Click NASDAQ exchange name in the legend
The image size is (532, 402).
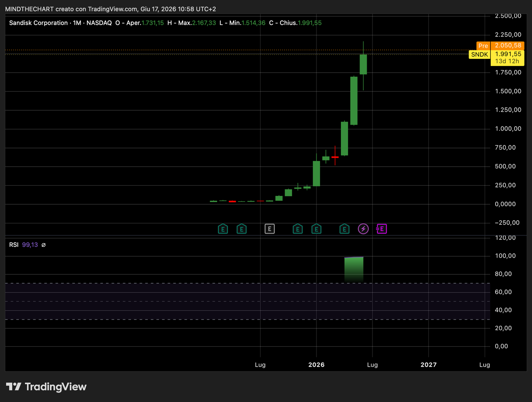coord(99,23)
